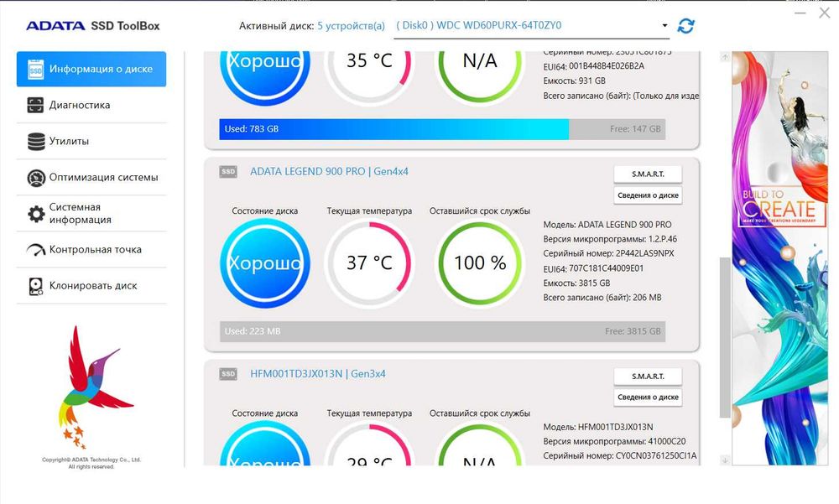Click Версия микропрограммы: 1.2.P.46 text
The image size is (839, 504).
click(610, 239)
